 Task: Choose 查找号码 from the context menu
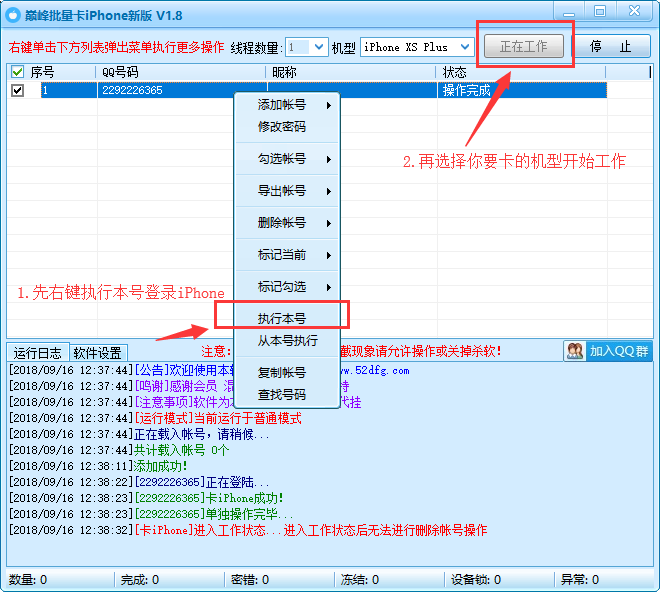click(281, 395)
